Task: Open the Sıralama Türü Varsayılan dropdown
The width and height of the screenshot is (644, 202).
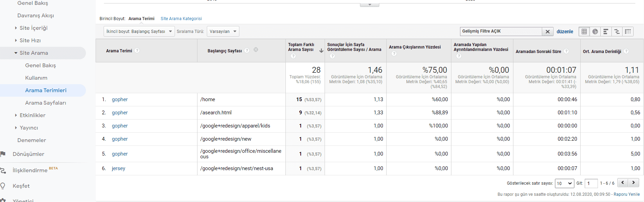Action: pos(223,32)
